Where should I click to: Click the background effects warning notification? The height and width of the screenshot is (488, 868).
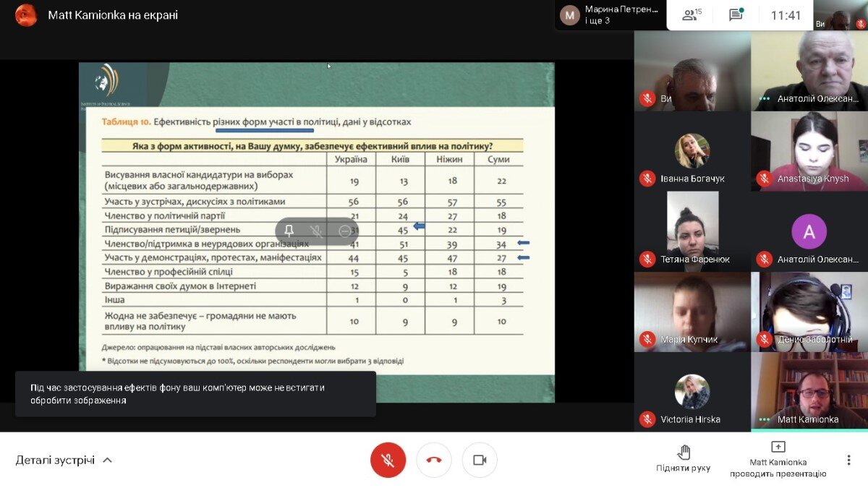click(x=195, y=394)
